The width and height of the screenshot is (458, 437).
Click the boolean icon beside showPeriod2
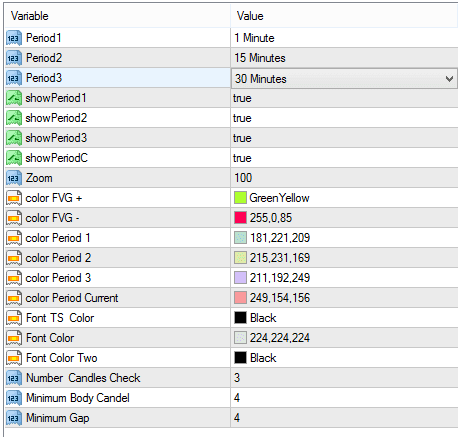(x=14, y=118)
